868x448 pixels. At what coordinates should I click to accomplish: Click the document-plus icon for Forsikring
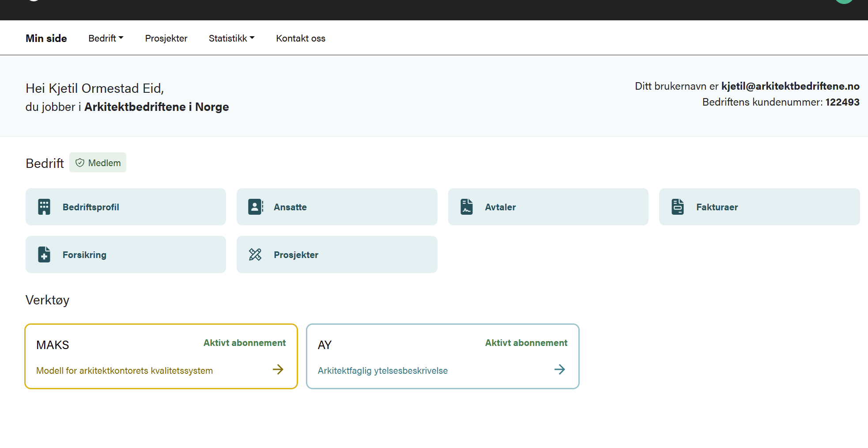coord(44,254)
